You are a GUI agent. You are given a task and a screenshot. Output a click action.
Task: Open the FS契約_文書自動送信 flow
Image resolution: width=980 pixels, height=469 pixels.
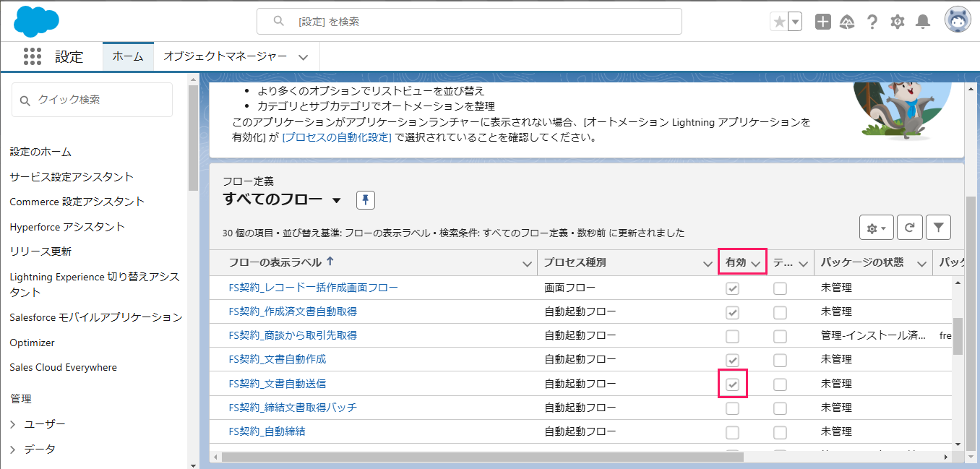pyautogui.click(x=278, y=384)
